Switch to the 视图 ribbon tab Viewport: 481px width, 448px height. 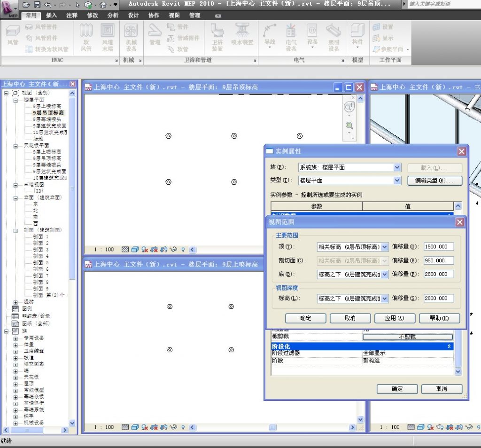(174, 15)
